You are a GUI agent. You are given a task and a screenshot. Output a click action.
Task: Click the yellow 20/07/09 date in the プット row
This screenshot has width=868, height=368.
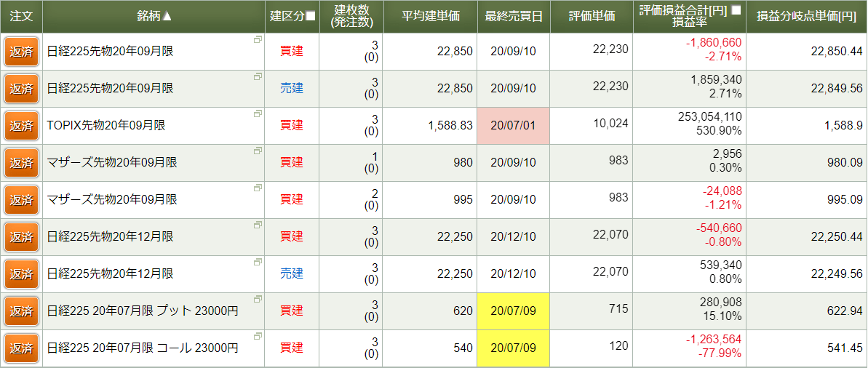pos(513,311)
